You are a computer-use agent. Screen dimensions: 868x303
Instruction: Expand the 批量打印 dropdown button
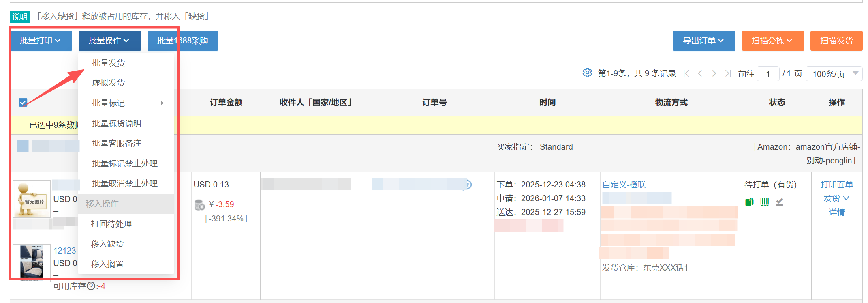(41, 41)
